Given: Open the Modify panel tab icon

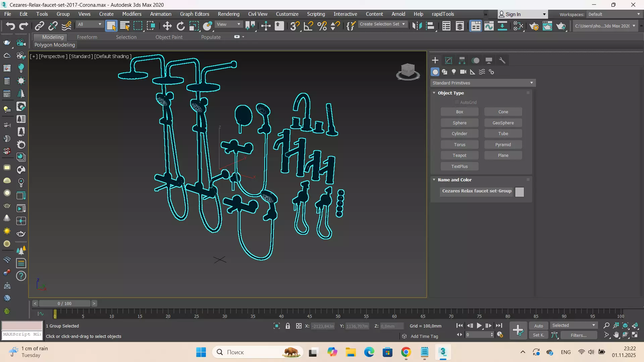Looking at the screenshot, I should point(448,60).
